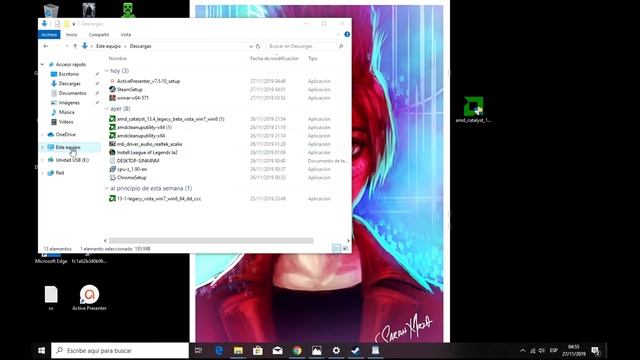Open Documentos in navigation pane
The height and width of the screenshot is (360, 640).
72,93
